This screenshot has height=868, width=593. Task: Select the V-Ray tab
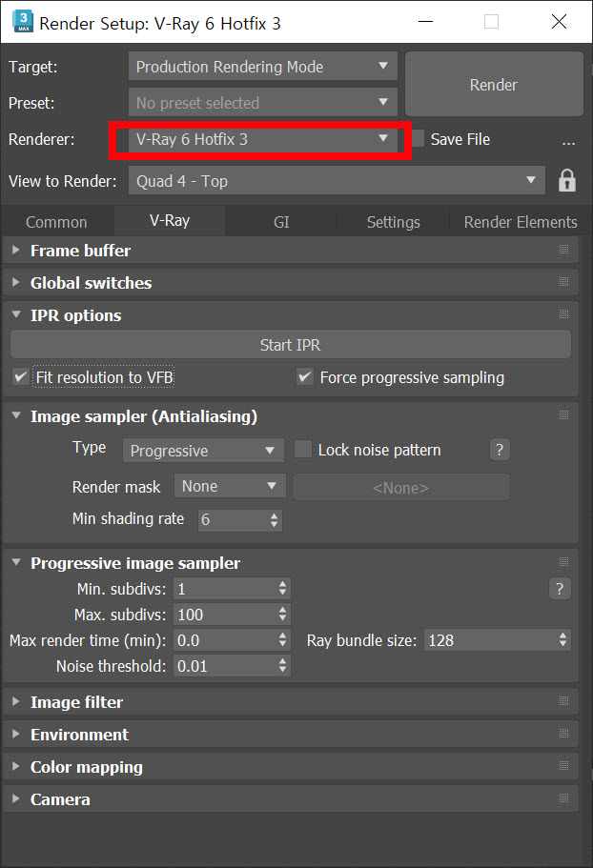coord(170,221)
